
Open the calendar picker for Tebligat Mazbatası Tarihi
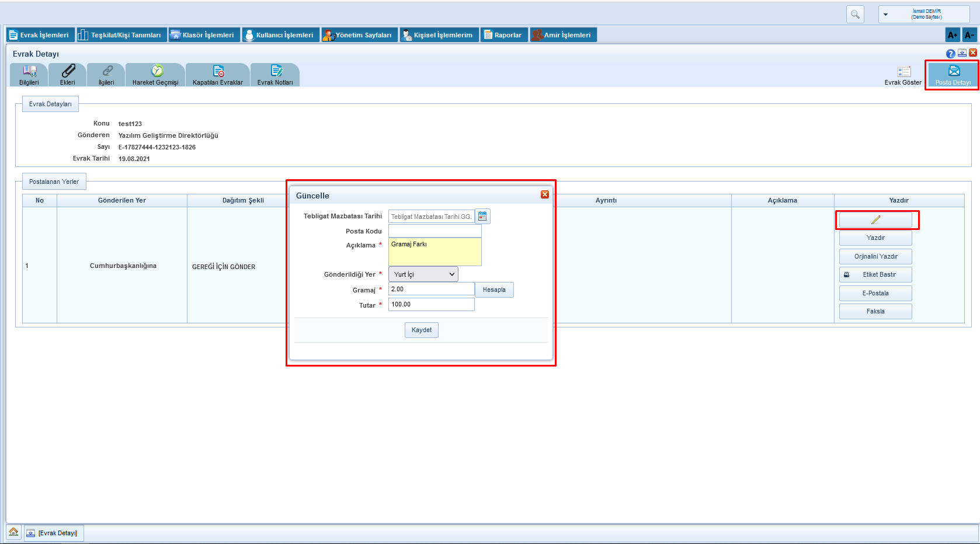tap(482, 217)
